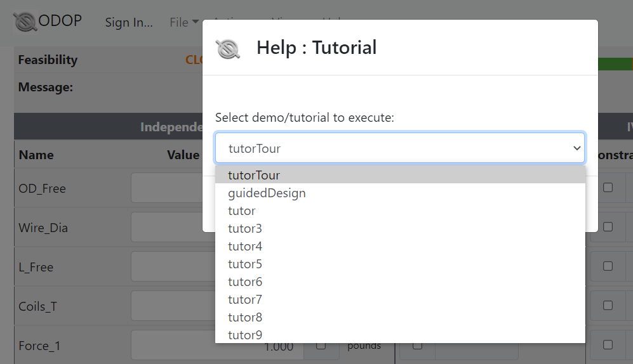Toggle the checkbox in the OD_Free row
The height and width of the screenshot is (364, 633).
[608, 188]
